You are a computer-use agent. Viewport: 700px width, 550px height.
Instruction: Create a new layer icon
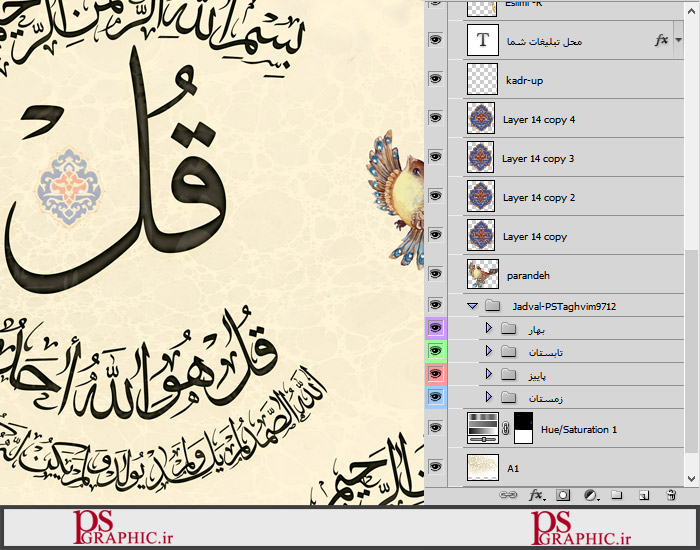(x=644, y=495)
